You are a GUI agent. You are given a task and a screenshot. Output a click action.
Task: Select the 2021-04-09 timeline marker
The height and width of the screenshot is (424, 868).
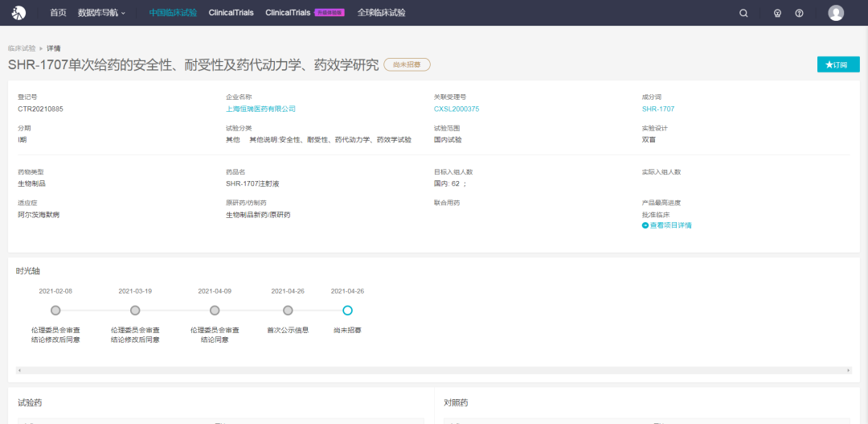pyautogui.click(x=215, y=311)
